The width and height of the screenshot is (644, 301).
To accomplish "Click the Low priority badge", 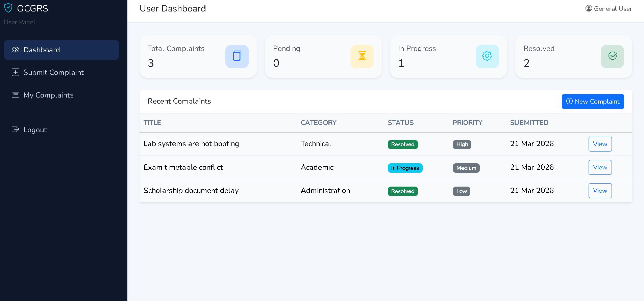I will click(462, 191).
